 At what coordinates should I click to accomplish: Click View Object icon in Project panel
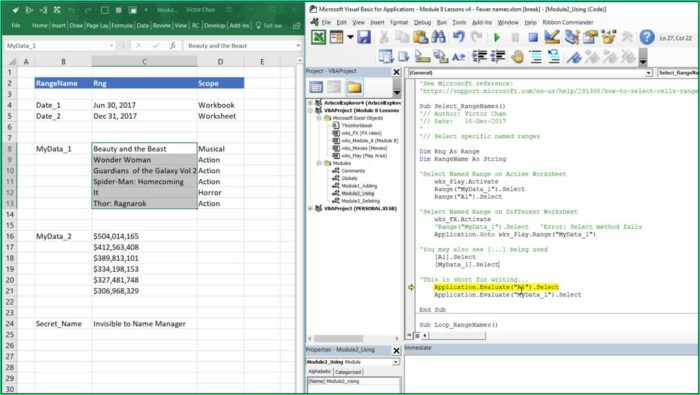point(334,87)
